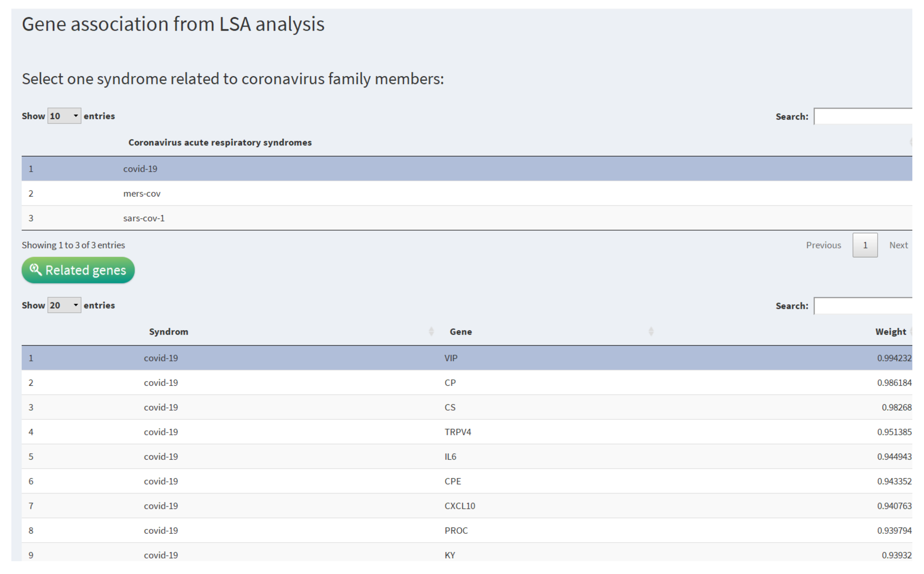924x574 pixels.
Task: Select the VIP gene row
Action: click(451, 358)
